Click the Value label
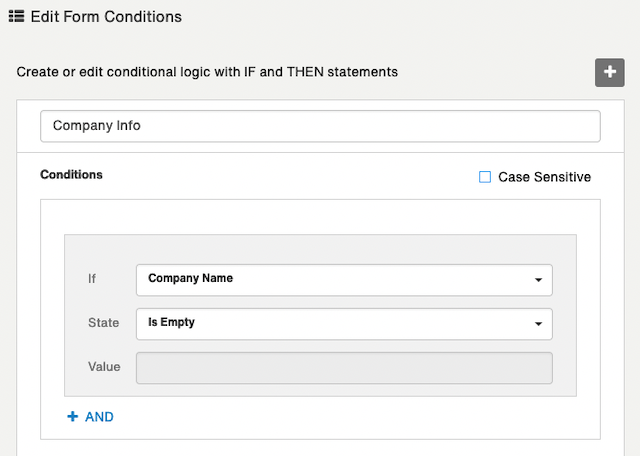640x456 pixels. 104,367
